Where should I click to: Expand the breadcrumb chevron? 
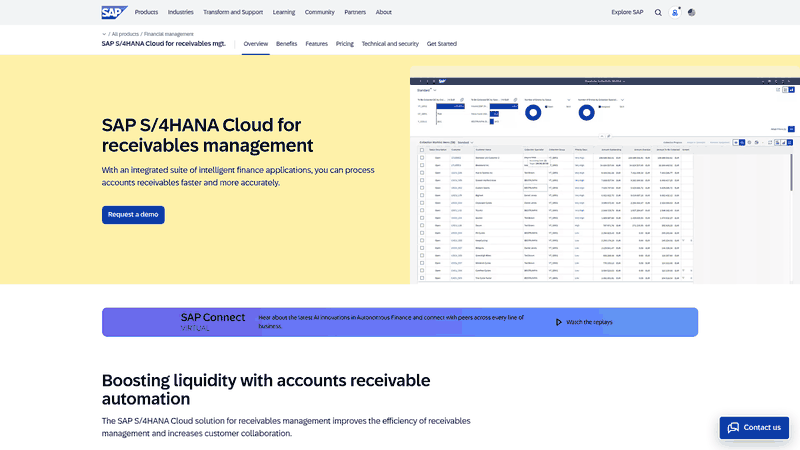104,34
